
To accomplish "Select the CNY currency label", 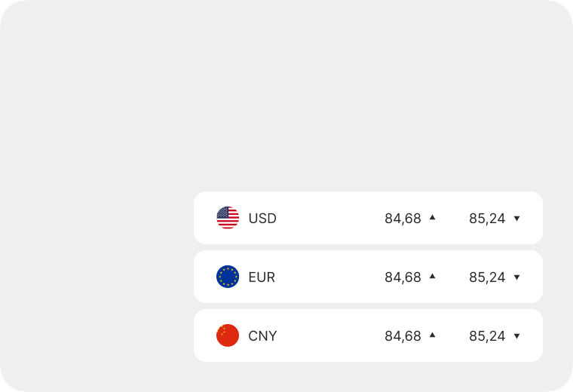I will [262, 336].
